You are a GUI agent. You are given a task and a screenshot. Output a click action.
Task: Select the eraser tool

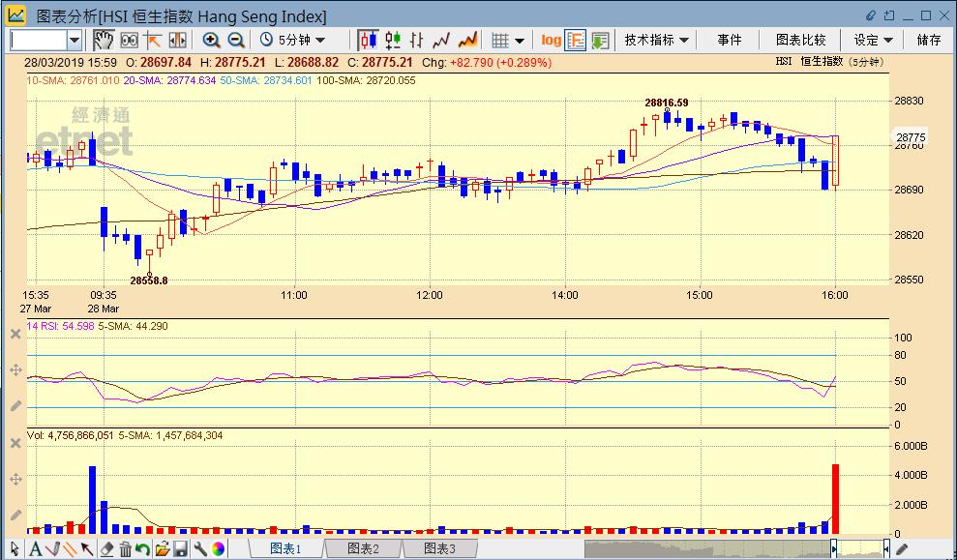pyautogui.click(x=106, y=548)
